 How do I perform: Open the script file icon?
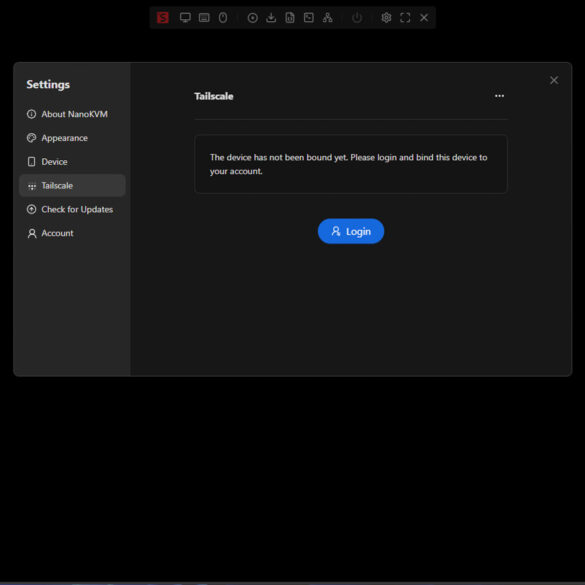(x=290, y=18)
